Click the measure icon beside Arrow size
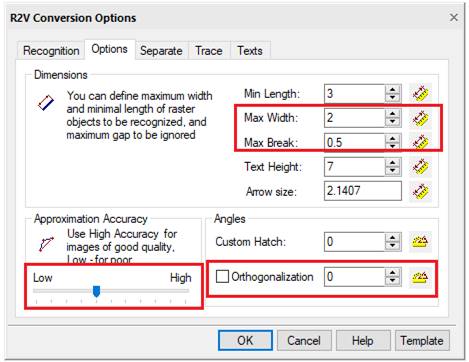 420,191
